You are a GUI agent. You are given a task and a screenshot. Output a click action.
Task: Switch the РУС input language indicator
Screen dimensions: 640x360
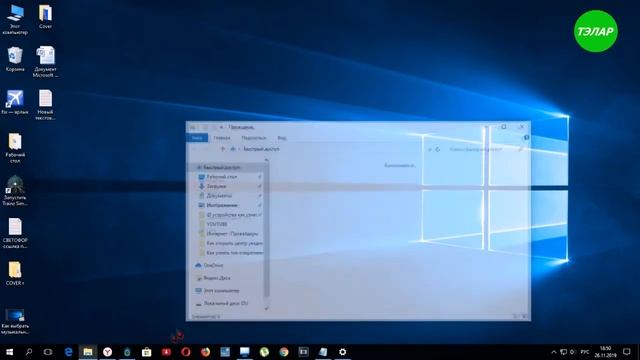point(585,352)
